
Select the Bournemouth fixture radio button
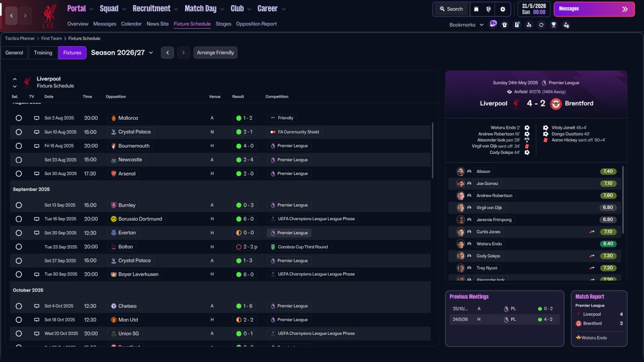click(x=19, y=146)
